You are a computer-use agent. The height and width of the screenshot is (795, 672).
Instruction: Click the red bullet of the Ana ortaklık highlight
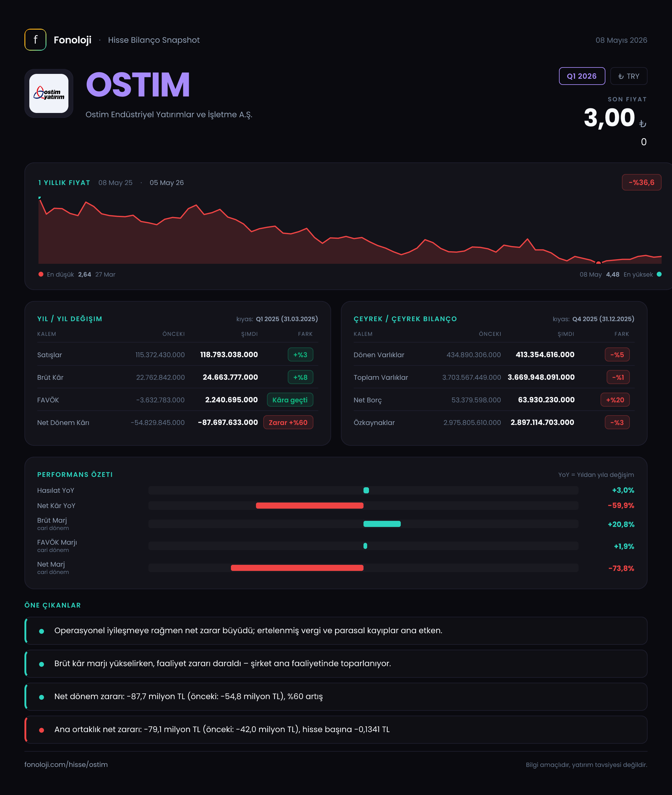[x=42, y=730]
